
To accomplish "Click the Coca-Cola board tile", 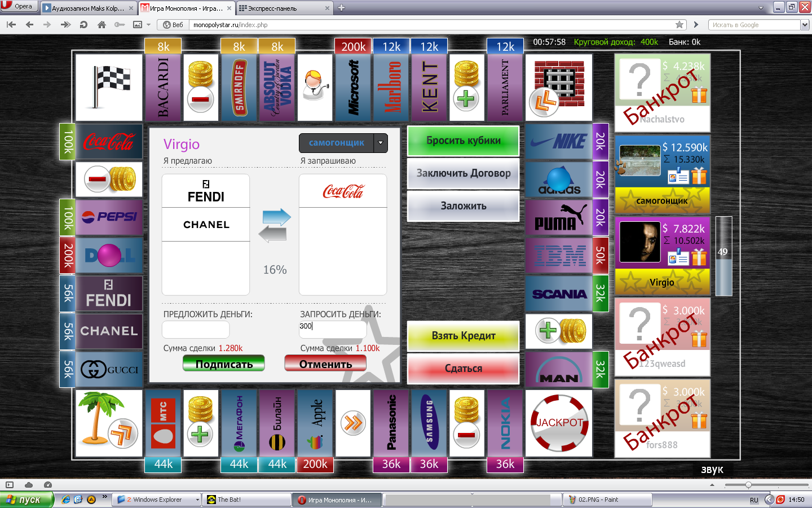I will pyautogui.click(x=109, y=141).
